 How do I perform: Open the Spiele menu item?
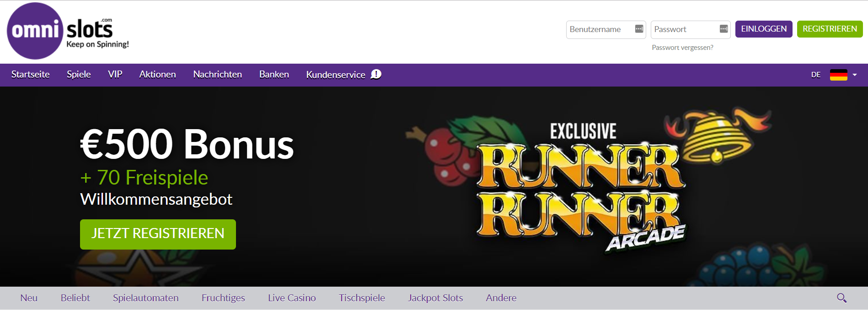point(79,74)
